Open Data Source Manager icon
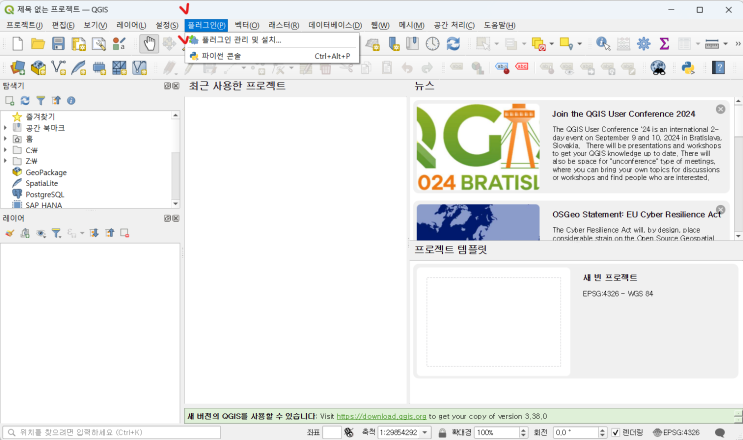This screenshot has height=440, width=743. [x=18, y=68]
